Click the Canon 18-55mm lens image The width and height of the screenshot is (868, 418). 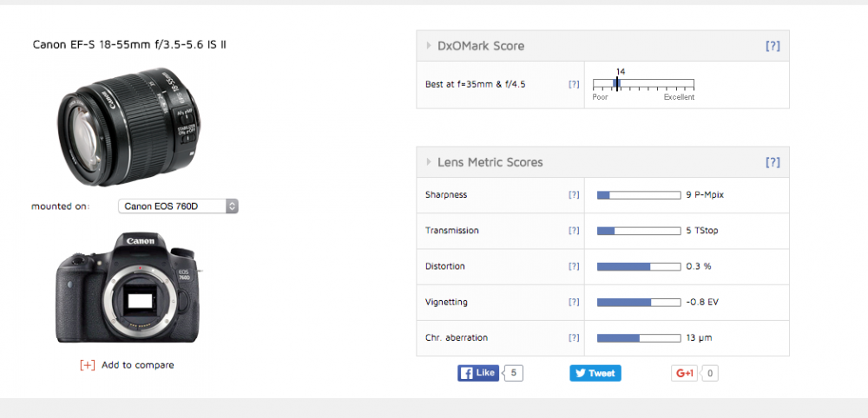[128, 127]
